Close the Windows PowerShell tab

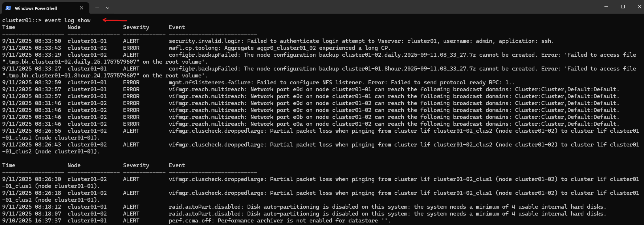pyautogui.click(x=81, y=8)
